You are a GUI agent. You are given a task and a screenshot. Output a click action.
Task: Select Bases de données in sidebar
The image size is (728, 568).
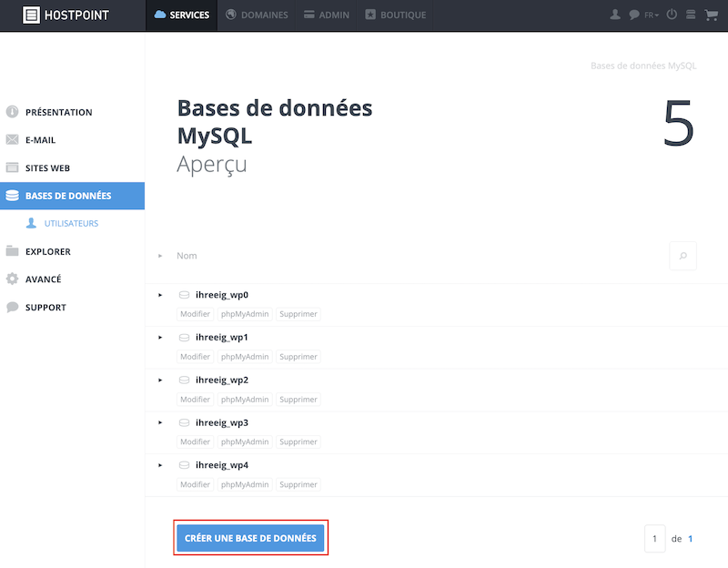tap(73, 196)
